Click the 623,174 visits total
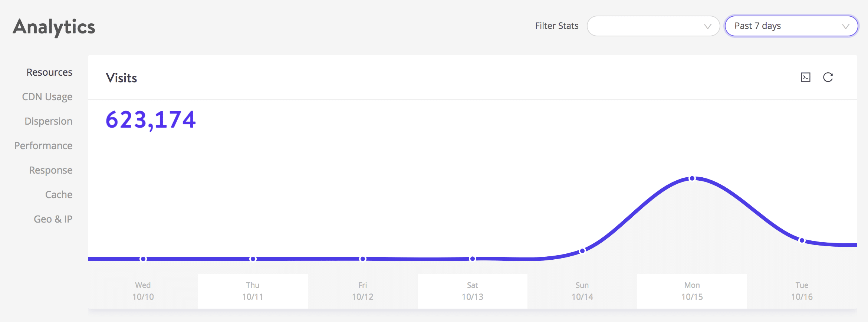The width and height of the screenshot is (868, 322). pos(151,119)
